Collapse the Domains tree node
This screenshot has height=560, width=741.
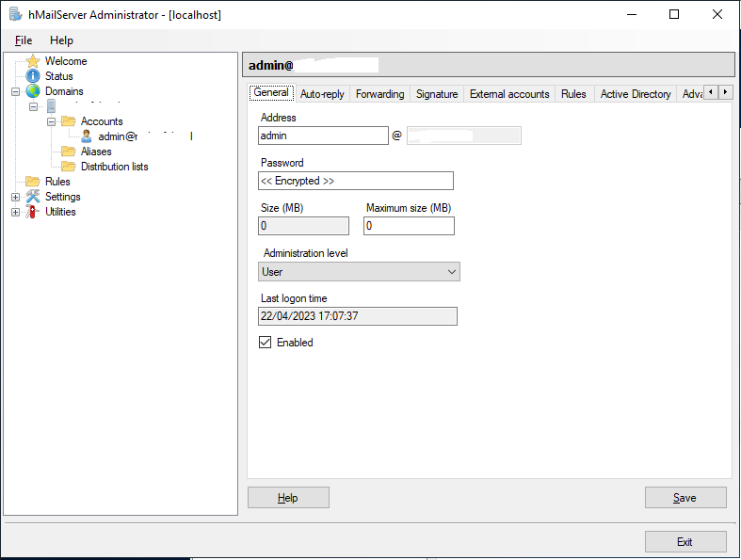(15, 91)
